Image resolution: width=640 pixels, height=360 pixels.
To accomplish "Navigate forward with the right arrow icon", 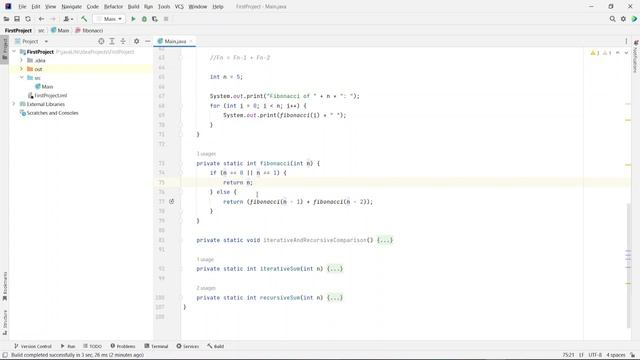I will (53, 19).
